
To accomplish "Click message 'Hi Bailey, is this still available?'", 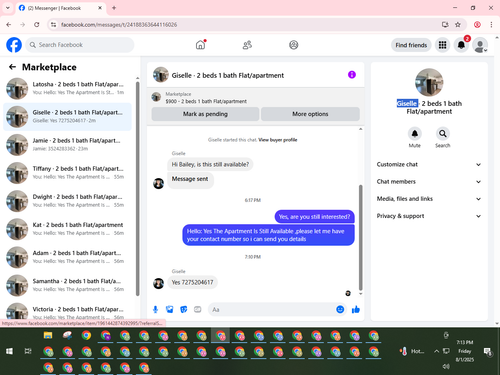I will 210,164.
